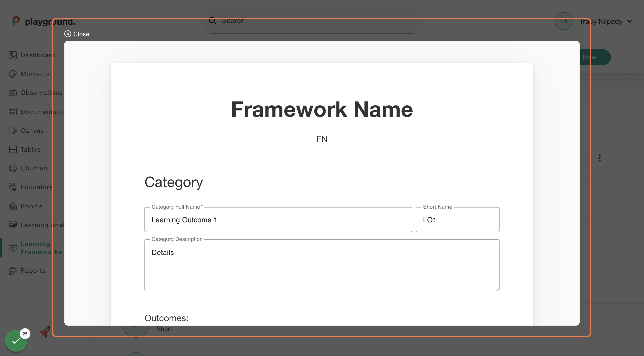
Task: Click the Observations camera icon
Action: click(x=13, y=93)
